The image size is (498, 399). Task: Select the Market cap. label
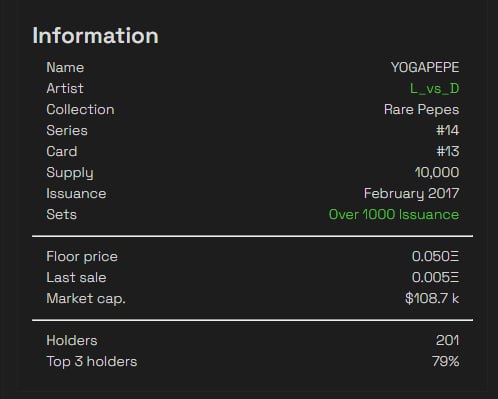pos(86,299)
